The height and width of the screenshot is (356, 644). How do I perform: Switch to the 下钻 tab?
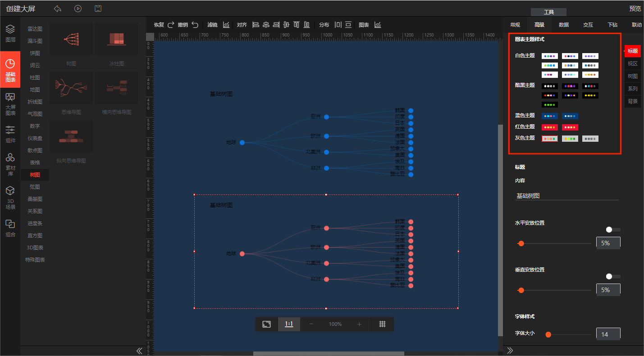612,25
